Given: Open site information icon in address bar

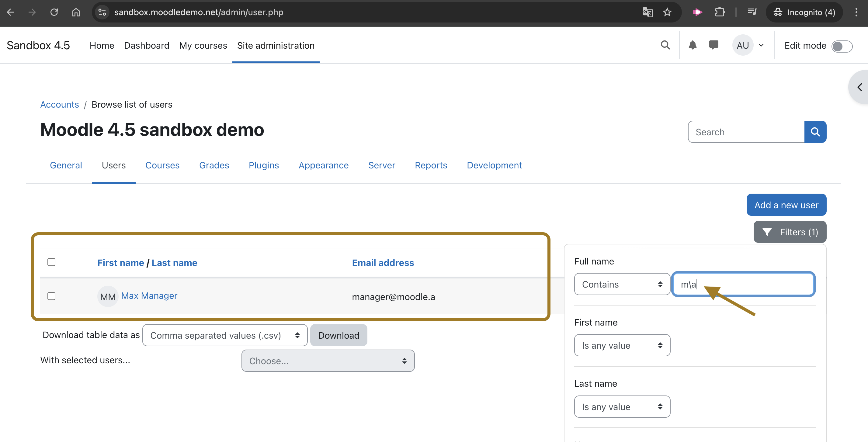Looking at the screenshot, I should pyautogui.click(x=102, y=12).
